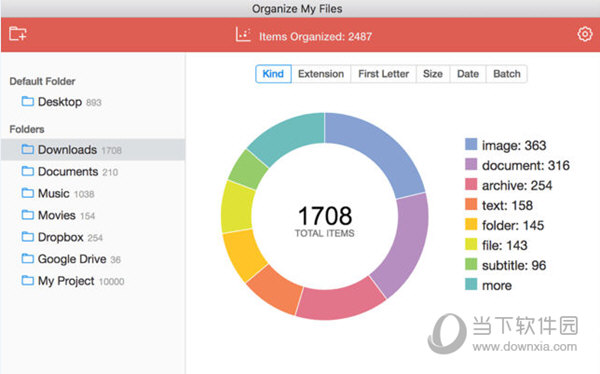Screen dimensions: 600x374
Task: Select the Downloads row label
Action: pos(67,150)
